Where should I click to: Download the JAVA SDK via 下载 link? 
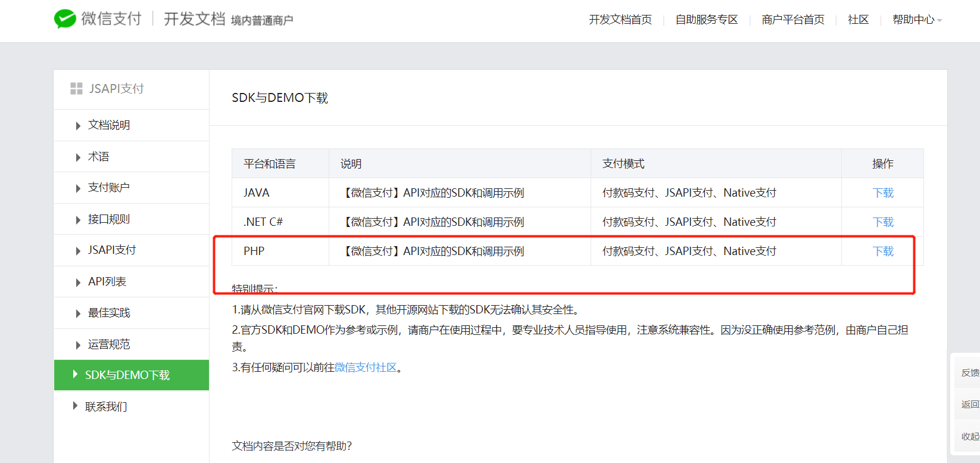click(883, 192)
